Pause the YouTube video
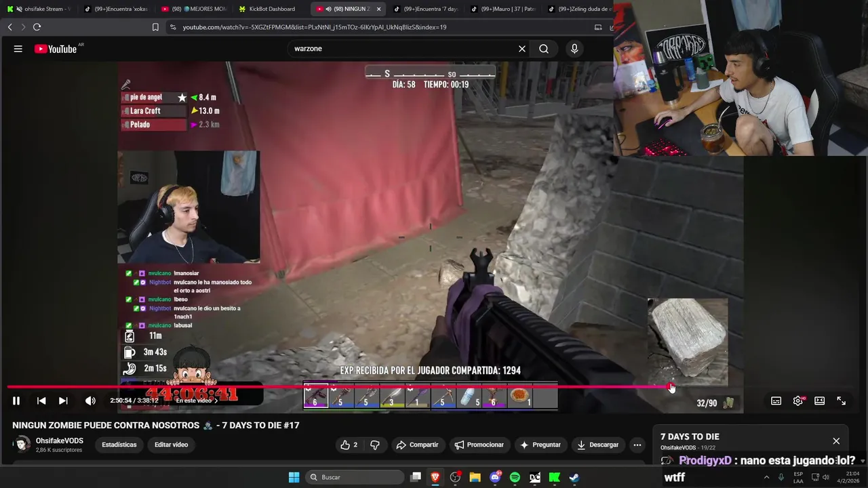Viewport: 868px width, 488px height. (x=16, y=401)
